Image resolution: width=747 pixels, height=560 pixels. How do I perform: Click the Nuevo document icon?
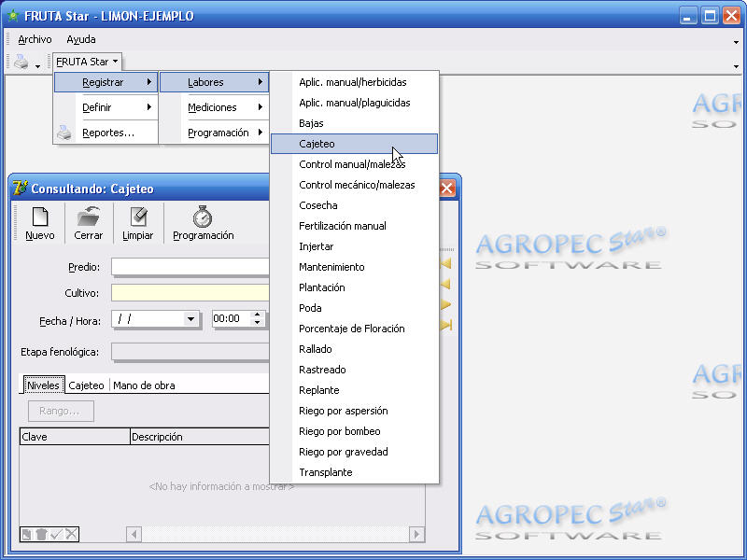[x=40, y=217]
